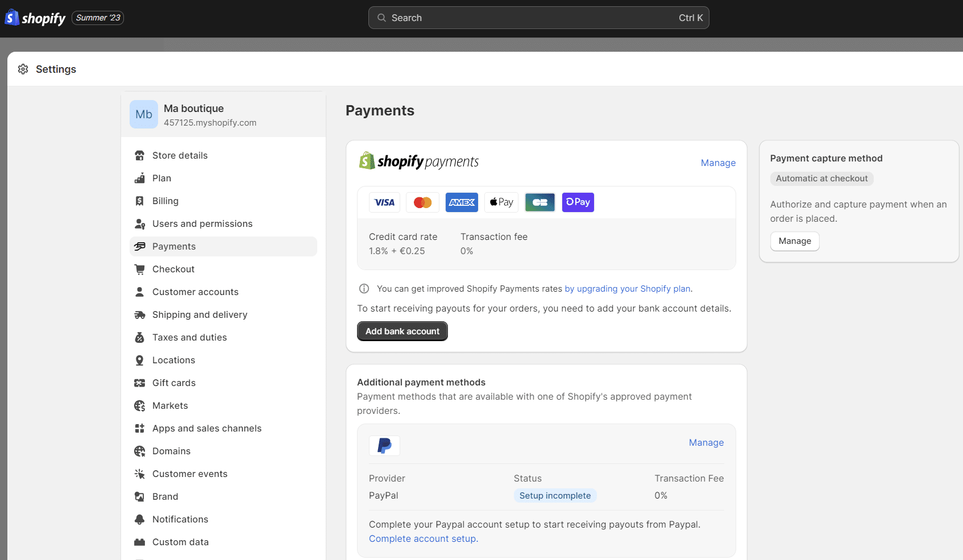Click the Visa card logo

[x=384, y=202]
